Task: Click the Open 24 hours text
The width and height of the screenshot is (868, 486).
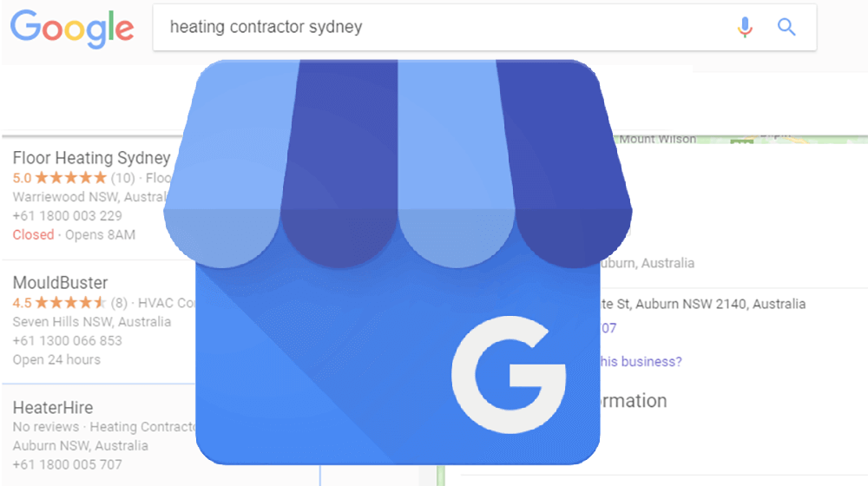Action: [x=56, y=360]
